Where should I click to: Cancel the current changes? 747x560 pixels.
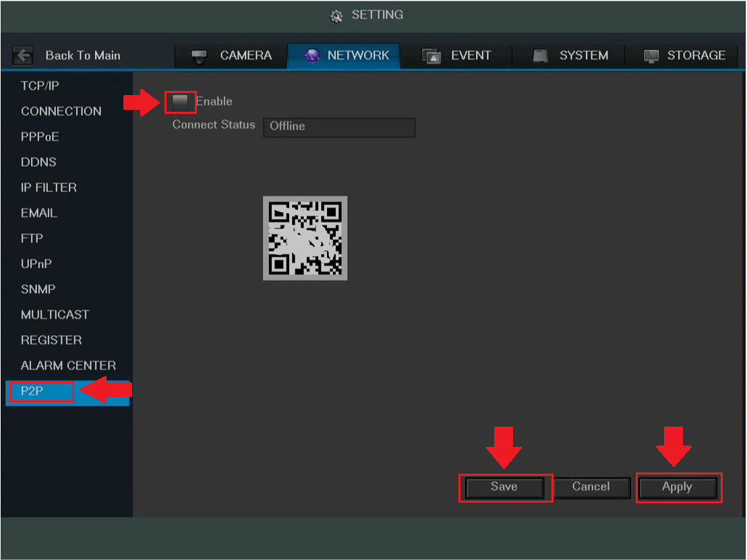(591, 487)
